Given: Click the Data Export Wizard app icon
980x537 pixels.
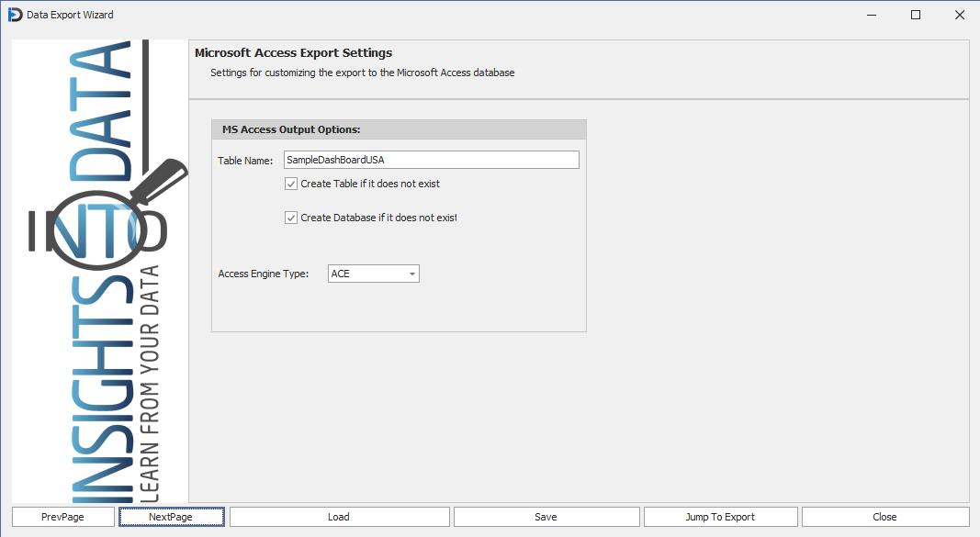Looking at the screenshot, I should coord(15,15).
